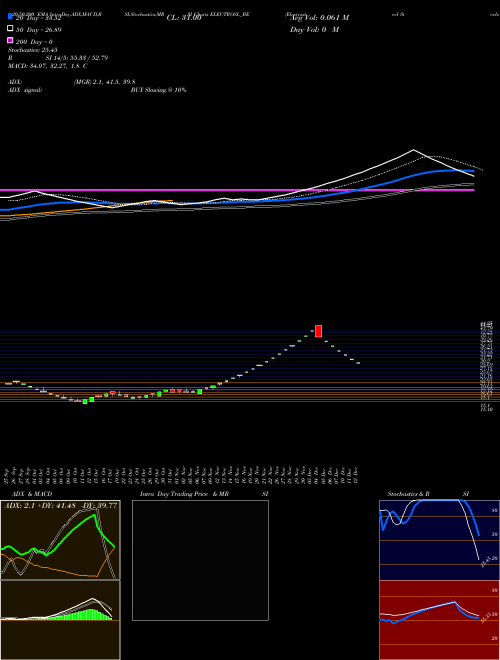Image resolution: width=500 pixels, height=660 pixels.
Task: Open the empty Intra Day Trading Price chart panel
Action: coord(200,560)
